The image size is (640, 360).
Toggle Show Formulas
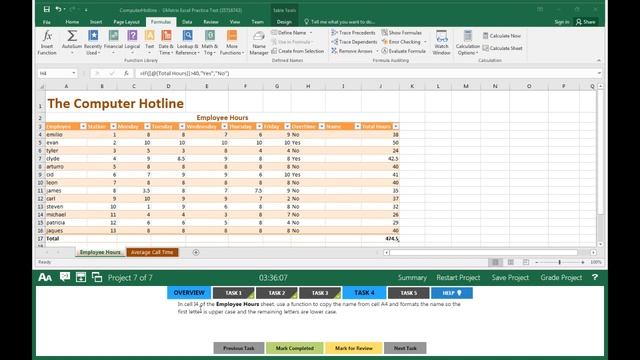[402, 33]
